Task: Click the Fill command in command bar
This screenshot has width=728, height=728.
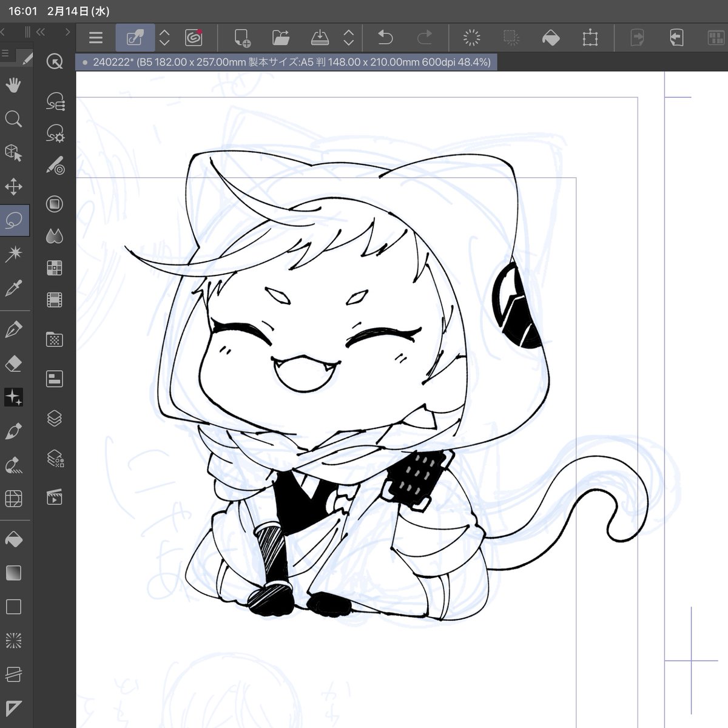Action: click(x=550, y=38)
